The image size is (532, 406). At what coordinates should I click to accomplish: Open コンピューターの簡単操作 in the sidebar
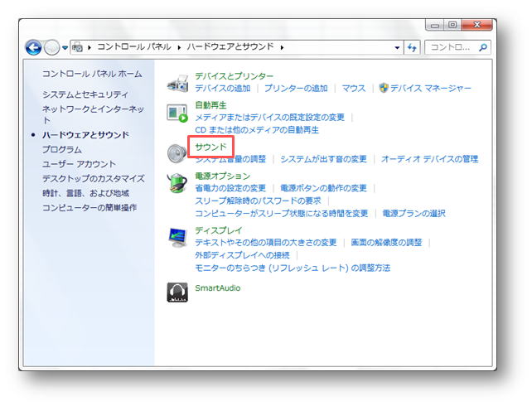[x=89, y=208]
